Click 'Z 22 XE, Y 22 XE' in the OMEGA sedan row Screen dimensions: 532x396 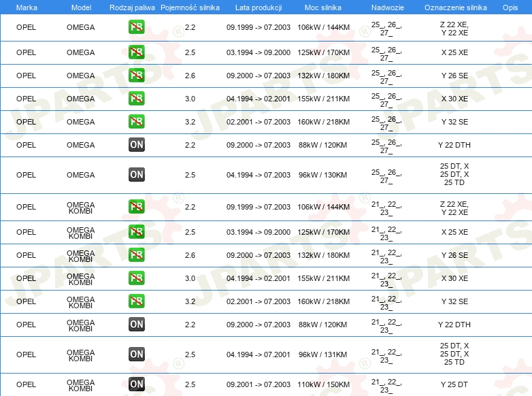[454, 29]
